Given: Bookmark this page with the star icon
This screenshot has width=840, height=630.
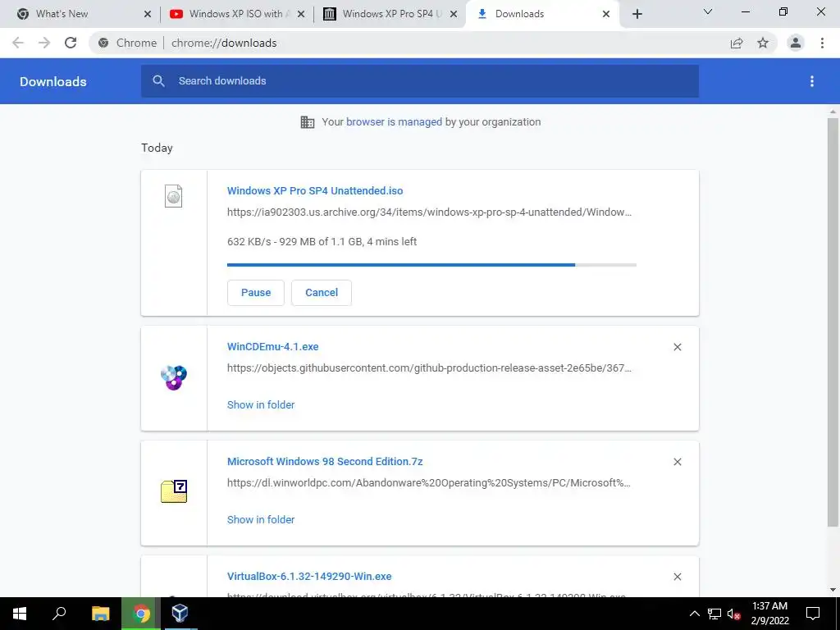Looking at the screenshot, I should coord(763,43).
